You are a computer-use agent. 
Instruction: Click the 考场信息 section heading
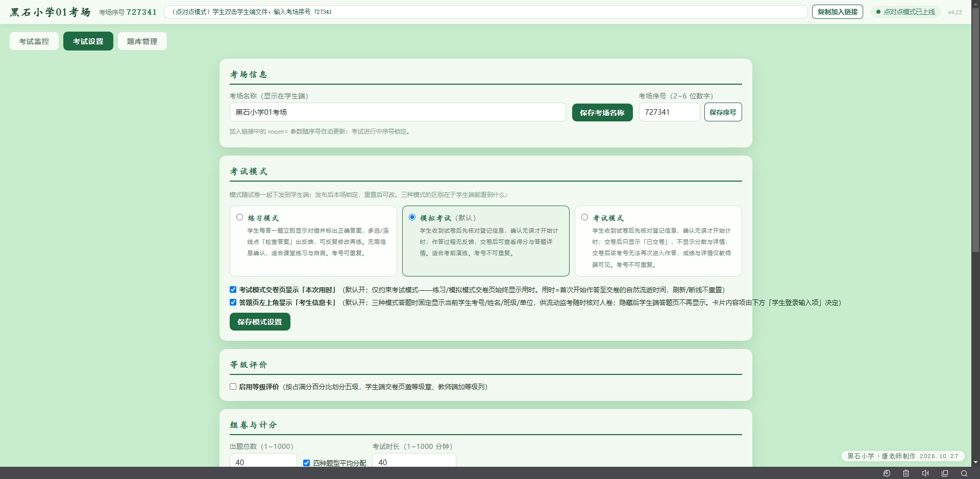[249, 74]
